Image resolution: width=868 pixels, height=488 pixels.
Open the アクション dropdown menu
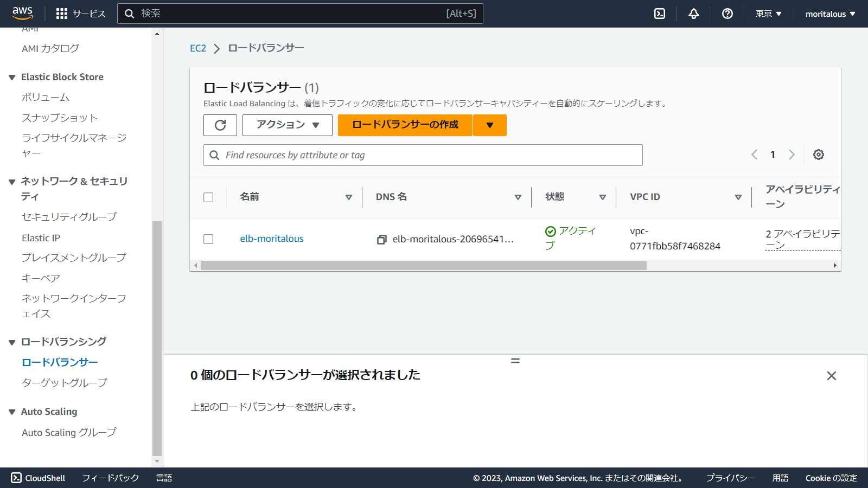(x=287, y=125)
